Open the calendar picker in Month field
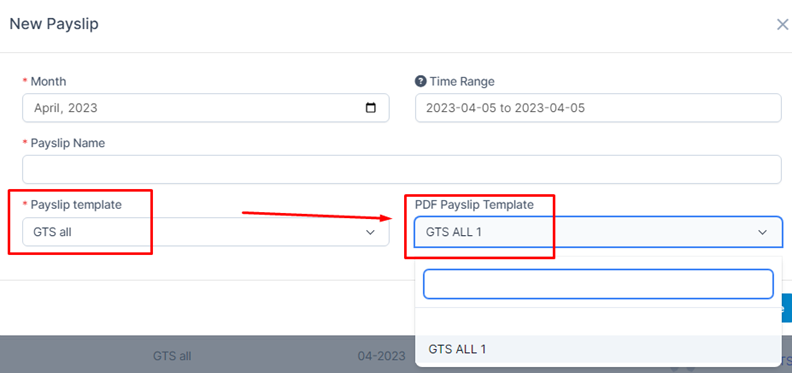Image resolution: width=792 pixels, height=373 pixels. [x=371, y=108]
